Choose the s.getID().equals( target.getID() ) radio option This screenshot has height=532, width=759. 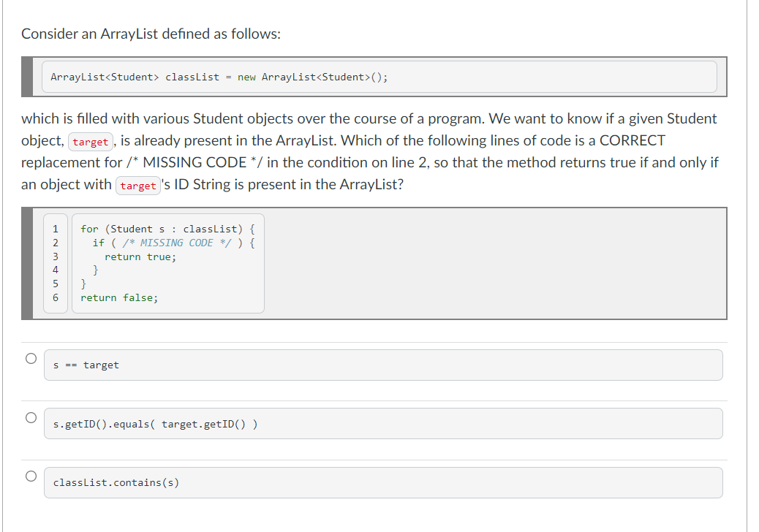[x=30, y=417]
